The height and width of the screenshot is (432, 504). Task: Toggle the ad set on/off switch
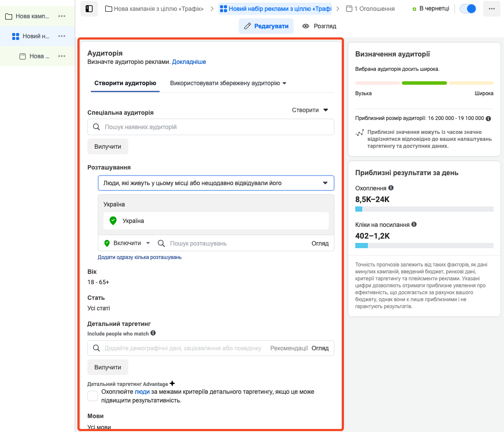point(468,9)
